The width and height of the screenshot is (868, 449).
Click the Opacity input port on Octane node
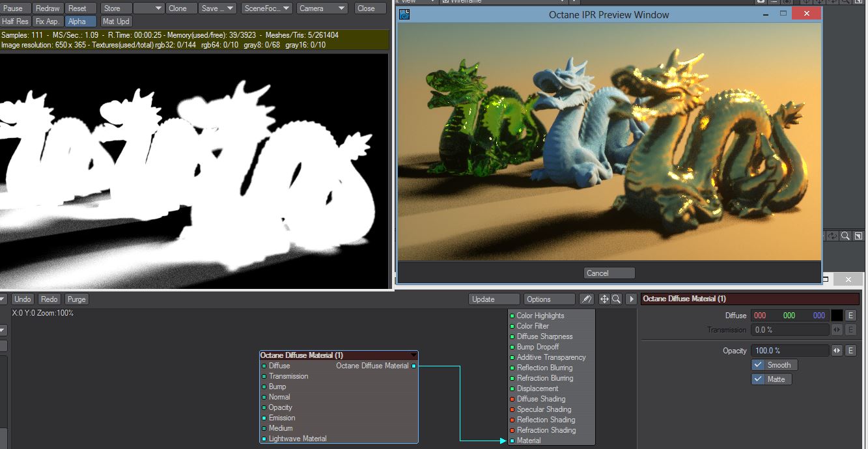[264, 407]
